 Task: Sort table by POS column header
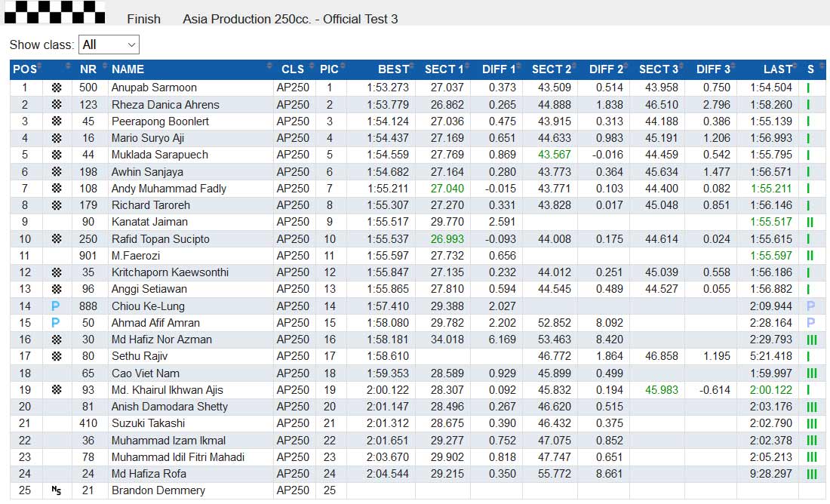coord(26,69)
